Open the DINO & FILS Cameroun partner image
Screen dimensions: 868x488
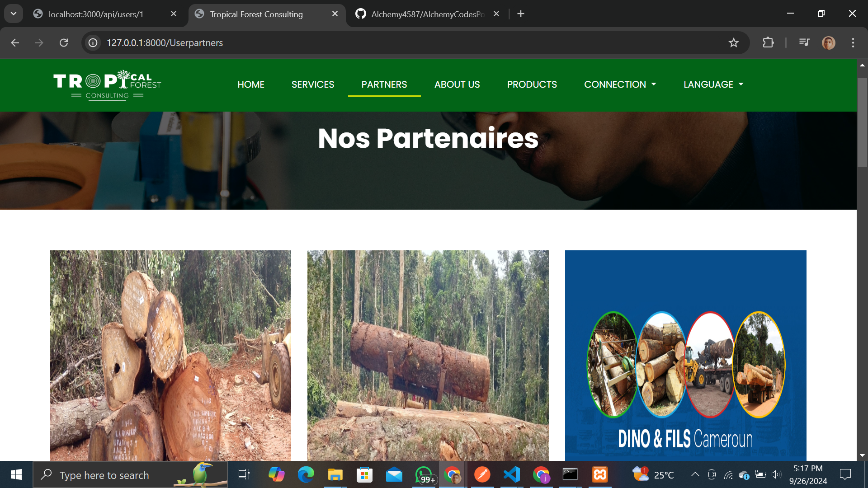tap(685, 355)
